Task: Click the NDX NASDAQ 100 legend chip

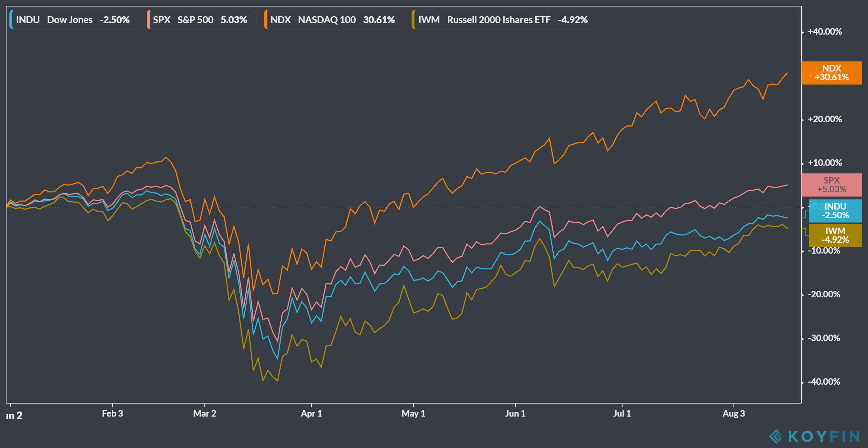Action: point(334,20)
